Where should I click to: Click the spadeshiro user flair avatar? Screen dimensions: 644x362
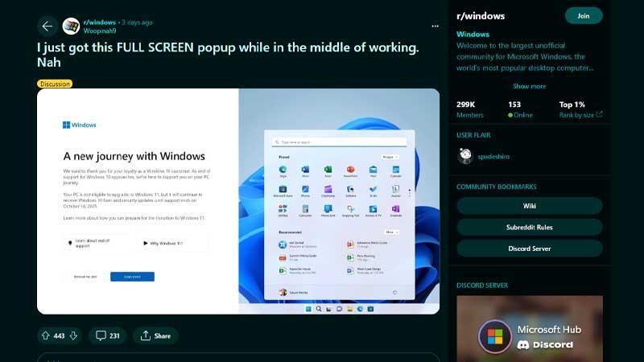point(465,156)
